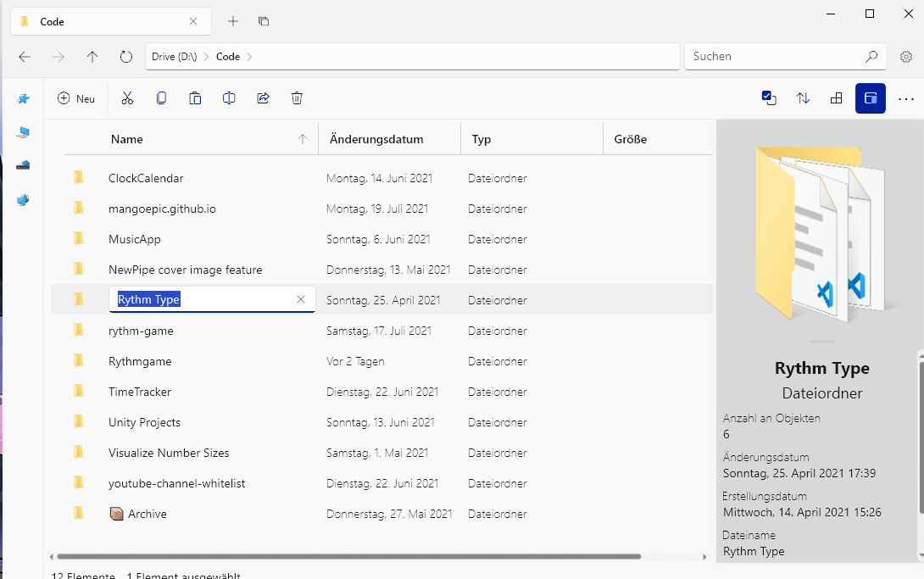The image size is (924, 579).
Task: Delete the selected folder using the trash icon
Action: click(x=297, y=98)
